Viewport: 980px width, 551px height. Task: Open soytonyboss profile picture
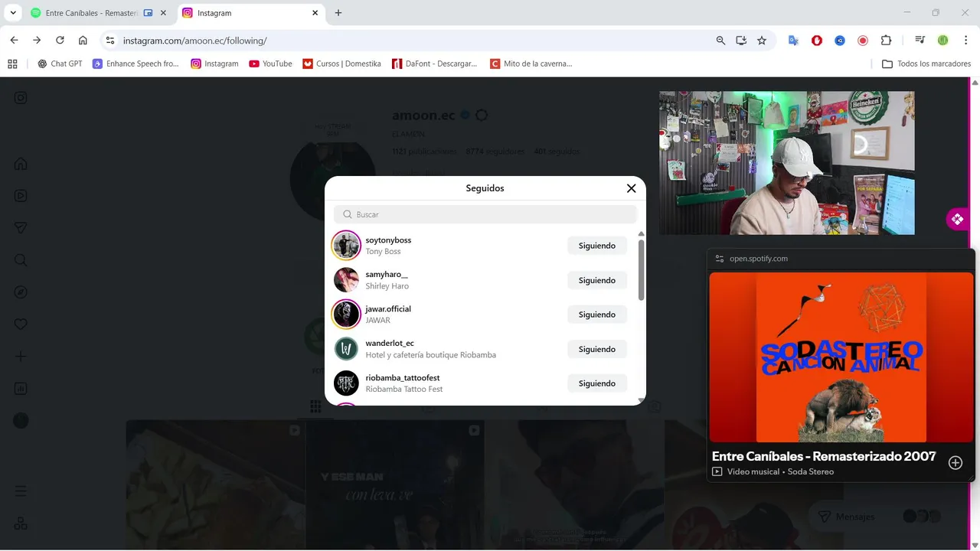[x=346, y=246]
